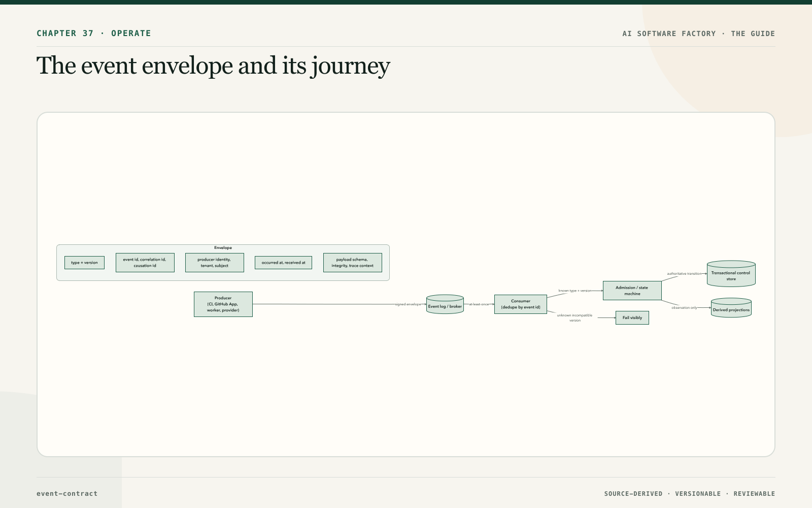Select the Derived projections cylinder
The image size is (812, 508).
[731, 308]
